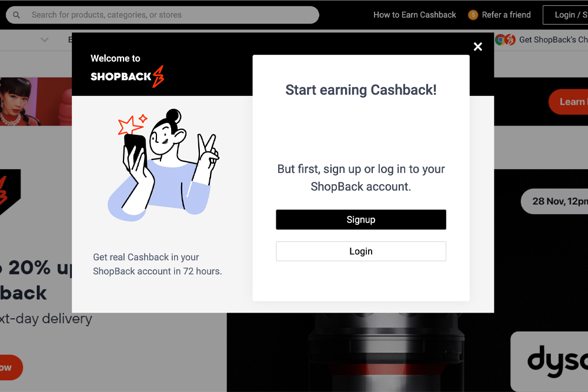Click the search magnifier icon

coord(16,15)
